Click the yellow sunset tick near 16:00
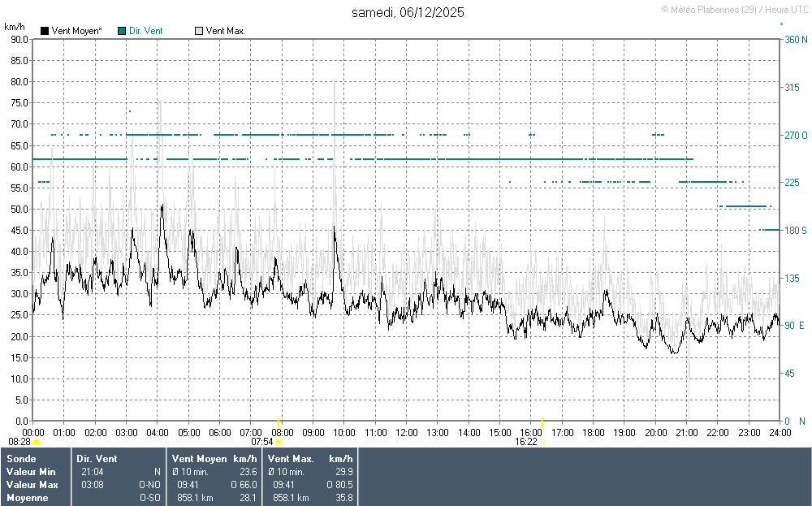 click(542, 422)
